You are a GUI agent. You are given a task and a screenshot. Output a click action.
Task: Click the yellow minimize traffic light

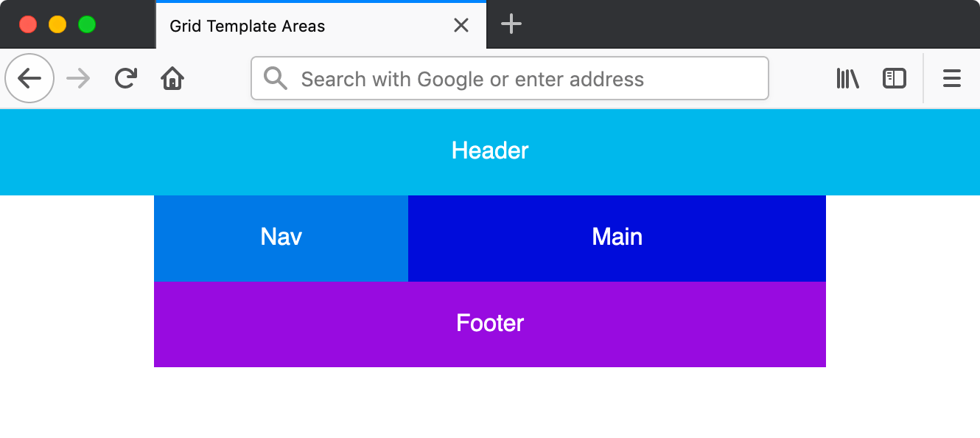57,24
